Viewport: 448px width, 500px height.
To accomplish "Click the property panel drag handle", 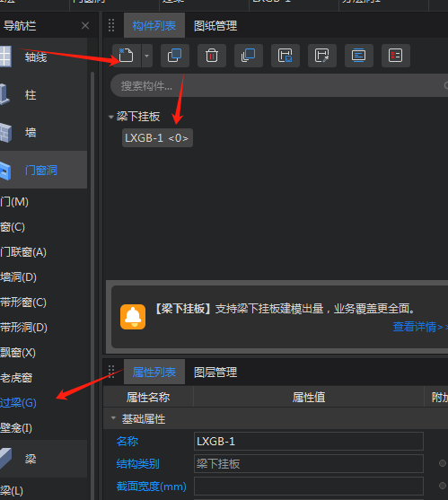I will (111, 372).
